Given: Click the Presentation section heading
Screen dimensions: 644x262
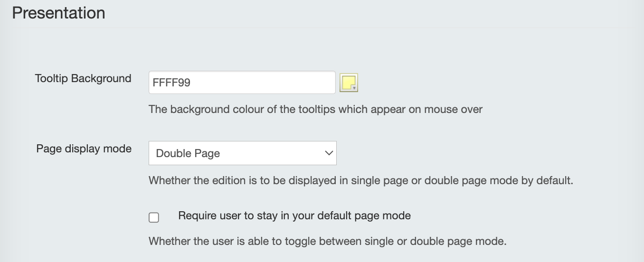Looking at the screenshot, I should [x=58, y=13].
